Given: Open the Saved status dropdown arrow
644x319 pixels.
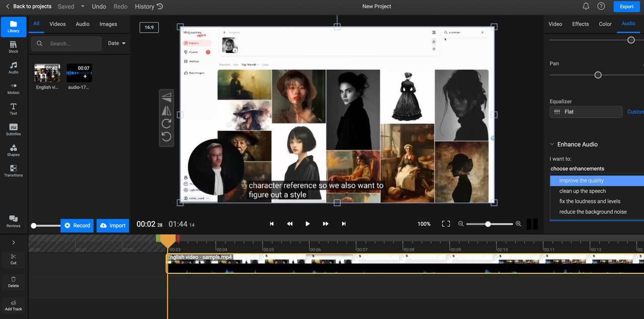Looking at the screenshot, I should tap(83, 7).
